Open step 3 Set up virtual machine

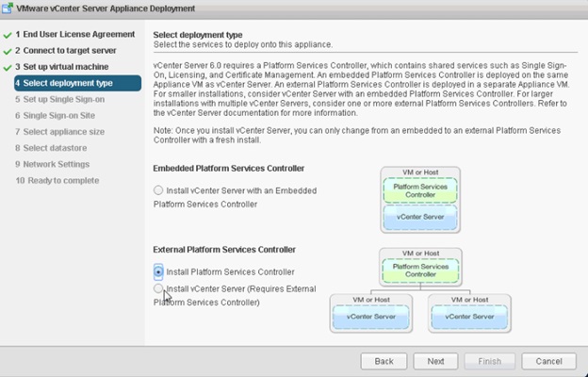pos(62,67)
